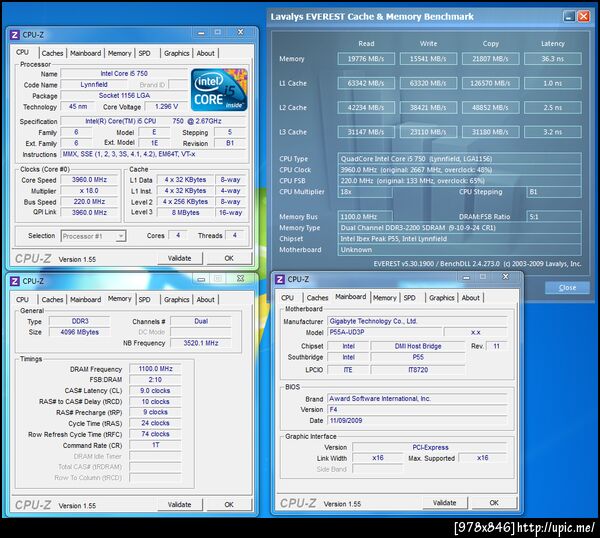Switch to About tab in CPU-Z Memory window
Viewport: 600px width, 538px height.
[x=205, y=300]
